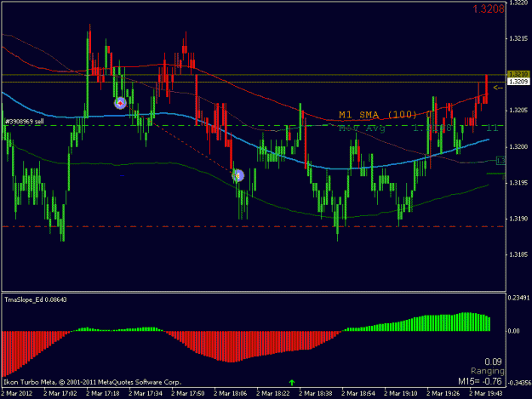
Task: Click the 2 Mar 18:22 time label
Action: pyautogui.click(x=272, y=394)
